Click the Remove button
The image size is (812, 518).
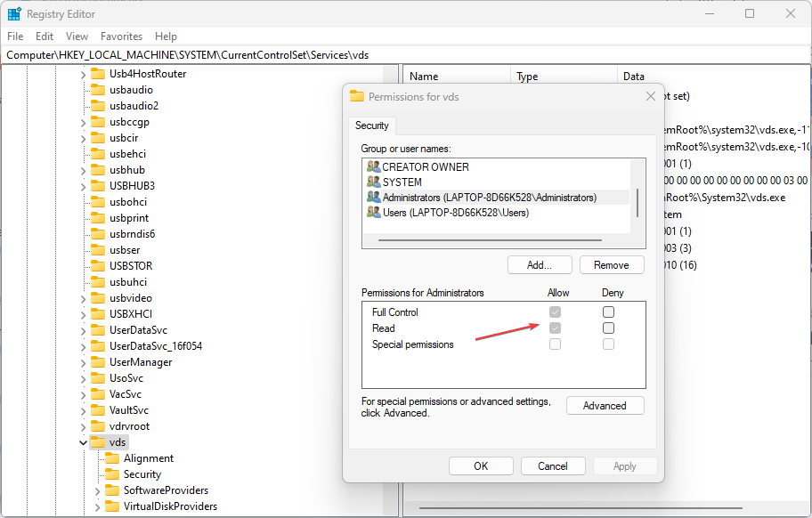click(612, 265)
